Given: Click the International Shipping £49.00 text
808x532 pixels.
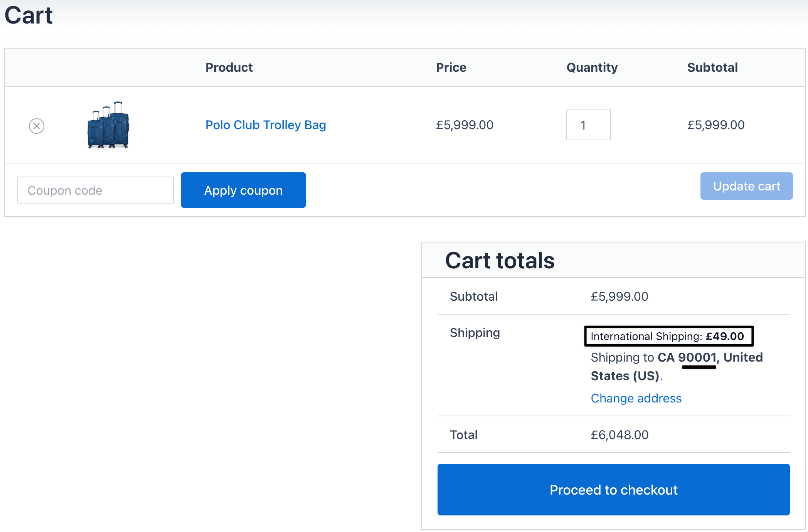Looking at the screenshot, I should coord(668,336).
